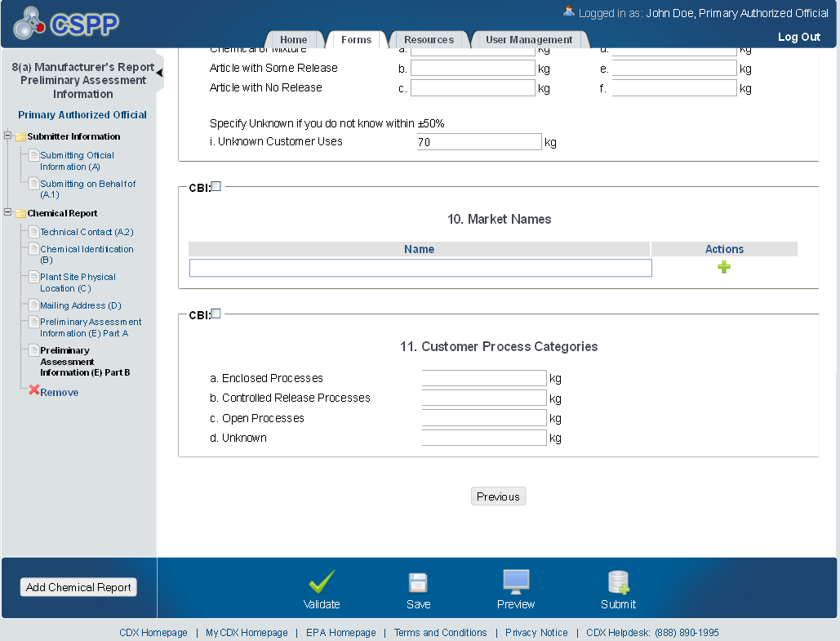Focus the Market Names Name input field
The image size is (840, 641).
tap(420, 268)
